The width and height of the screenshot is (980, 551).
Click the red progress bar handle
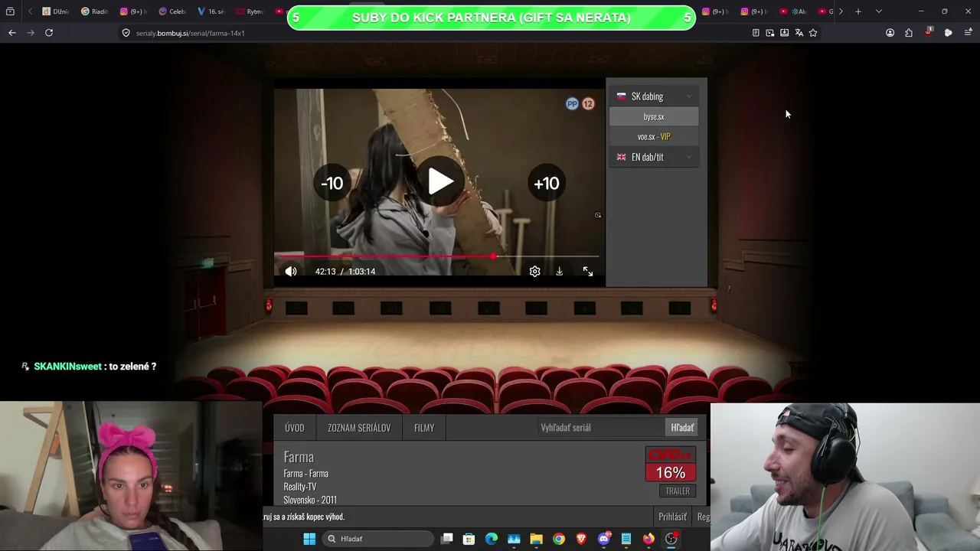pos(494,256)
